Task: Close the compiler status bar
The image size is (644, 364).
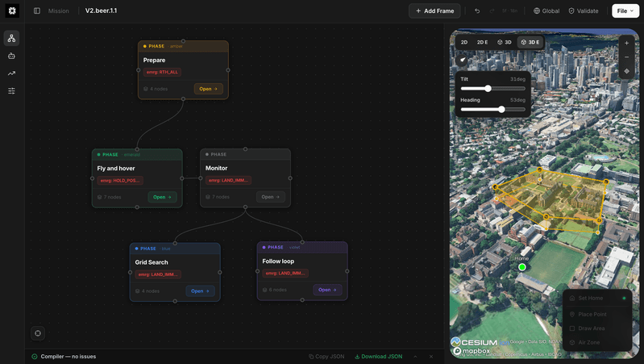Action: click(431, 357)
